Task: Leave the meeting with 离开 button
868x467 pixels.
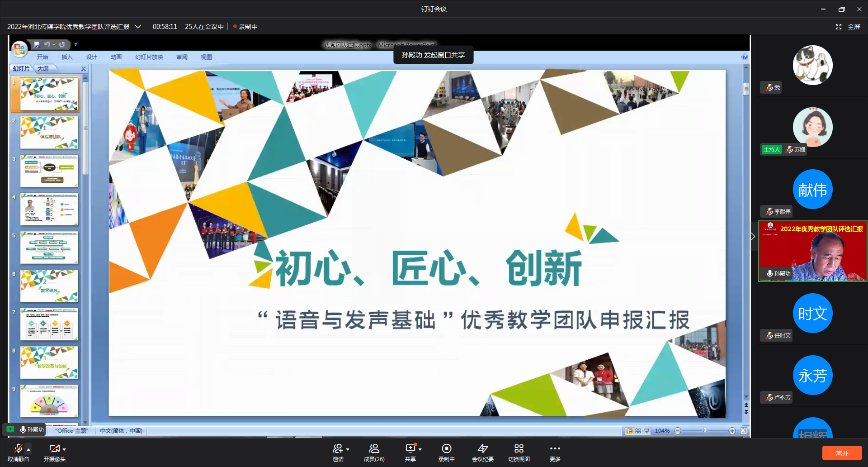Action: pos(842,453)
